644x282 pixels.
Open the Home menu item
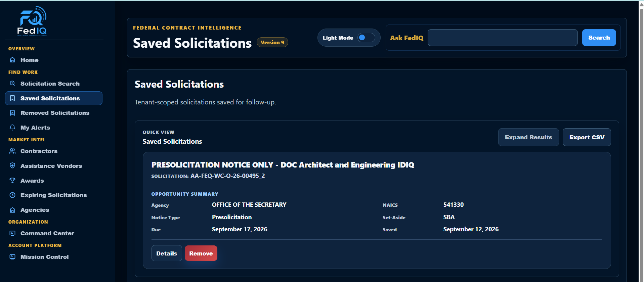click(54, 60)
